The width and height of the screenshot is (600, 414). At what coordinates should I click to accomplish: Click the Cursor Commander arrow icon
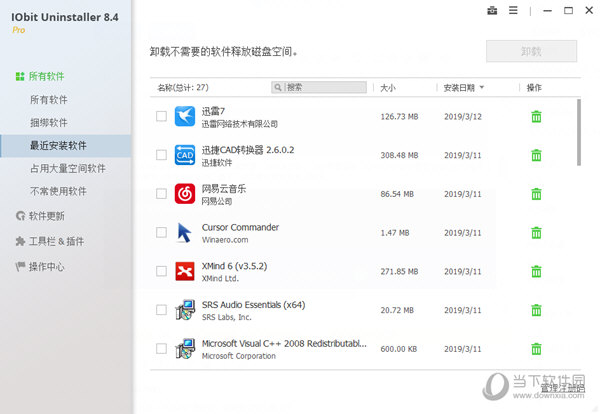click(184, 232)
